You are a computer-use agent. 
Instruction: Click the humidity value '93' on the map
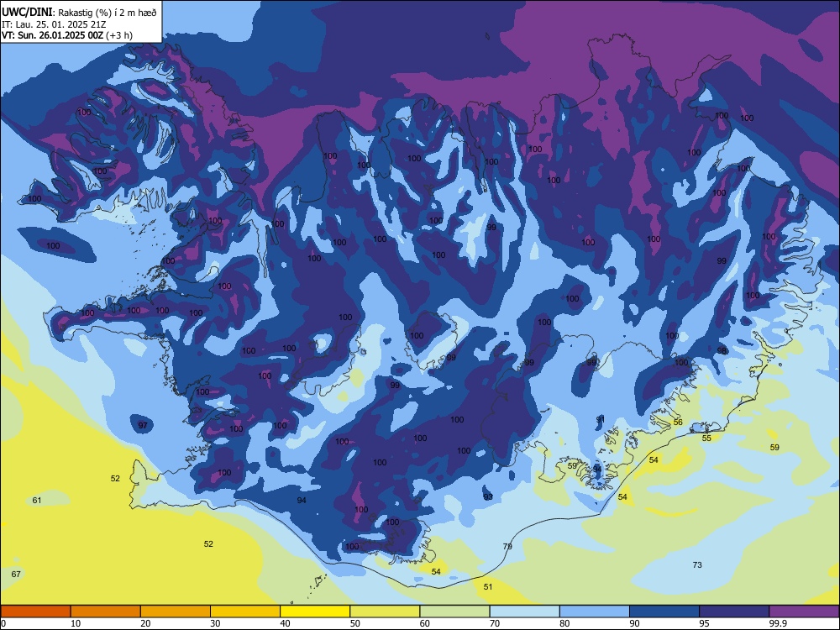pos(488,497)
